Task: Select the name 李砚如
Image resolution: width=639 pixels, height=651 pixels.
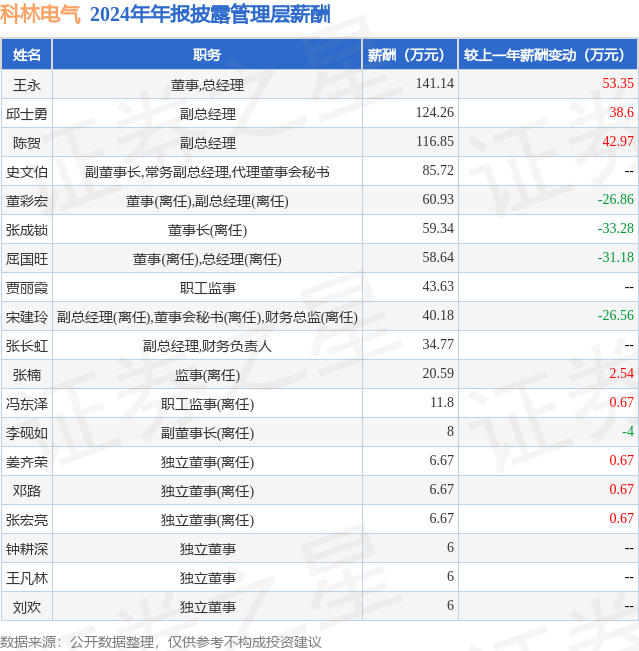Action: 27,433
